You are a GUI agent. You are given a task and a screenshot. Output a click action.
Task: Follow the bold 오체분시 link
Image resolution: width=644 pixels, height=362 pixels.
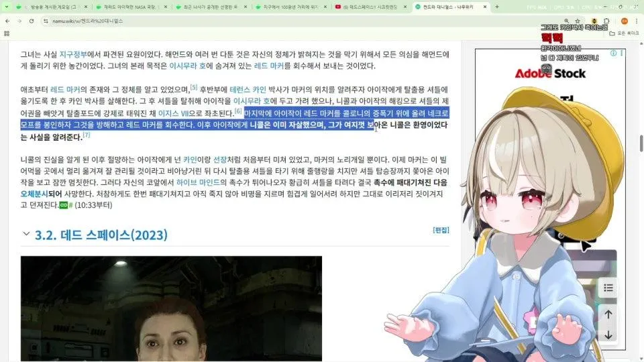pyautogui.click(x=34, y=194)
